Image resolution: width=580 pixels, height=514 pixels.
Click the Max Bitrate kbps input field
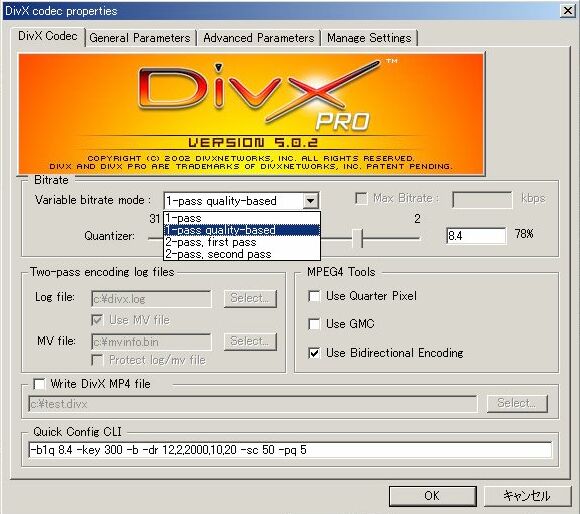(482, 200)
